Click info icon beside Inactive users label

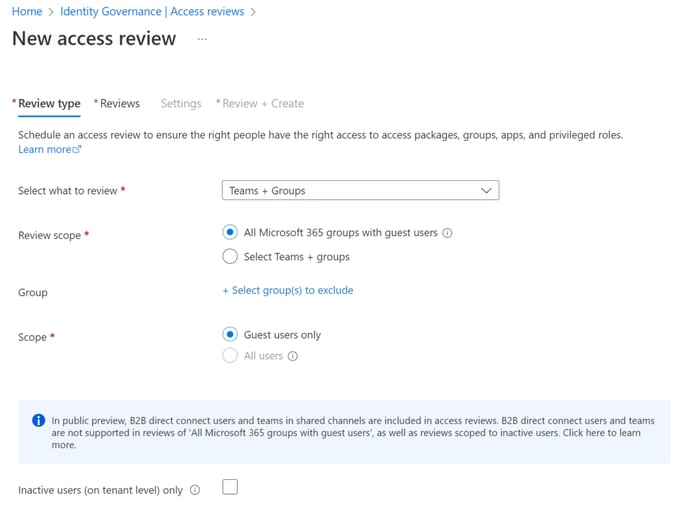[x=195, y=490]
